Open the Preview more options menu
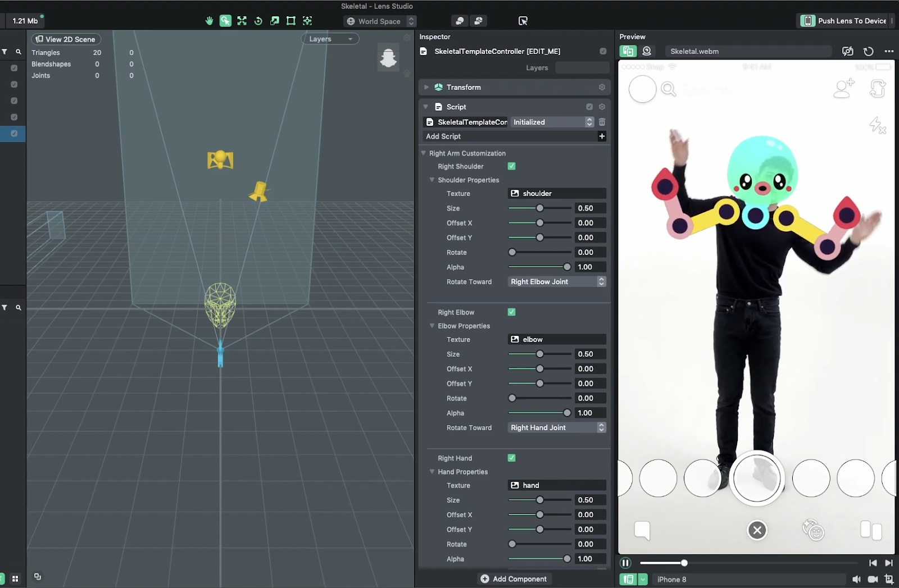 tap(889, 51)
